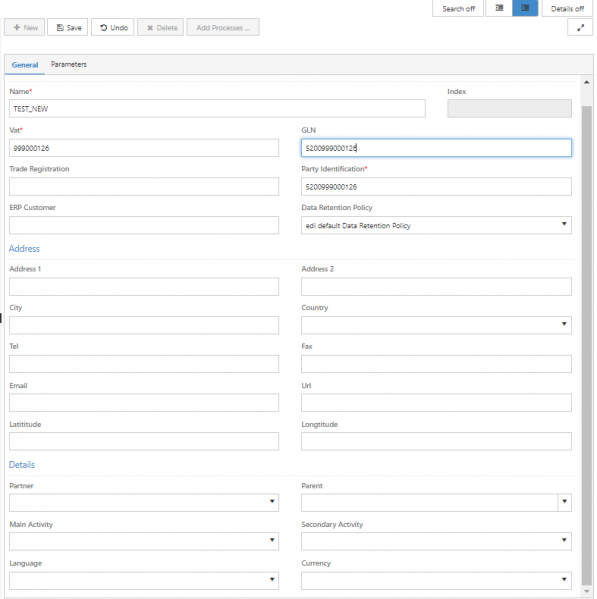Click the Vat input field
Image resolution: width=597 pixels, height=599 pixels.
point(144,148)
